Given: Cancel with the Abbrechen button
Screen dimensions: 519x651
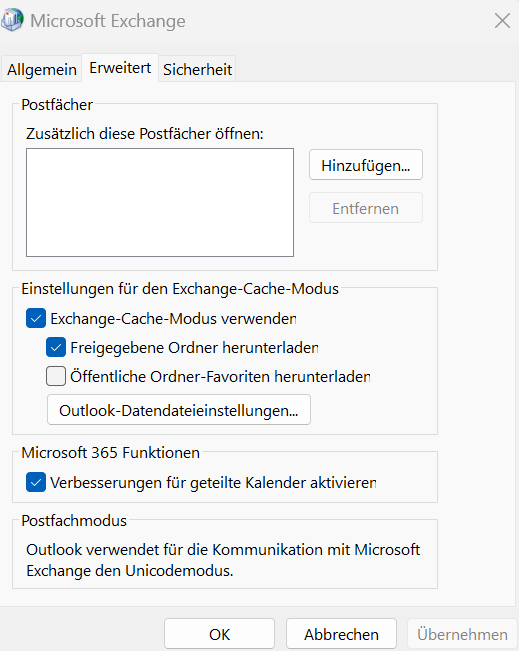Looking at the screenshot, I should pos(341,634).
